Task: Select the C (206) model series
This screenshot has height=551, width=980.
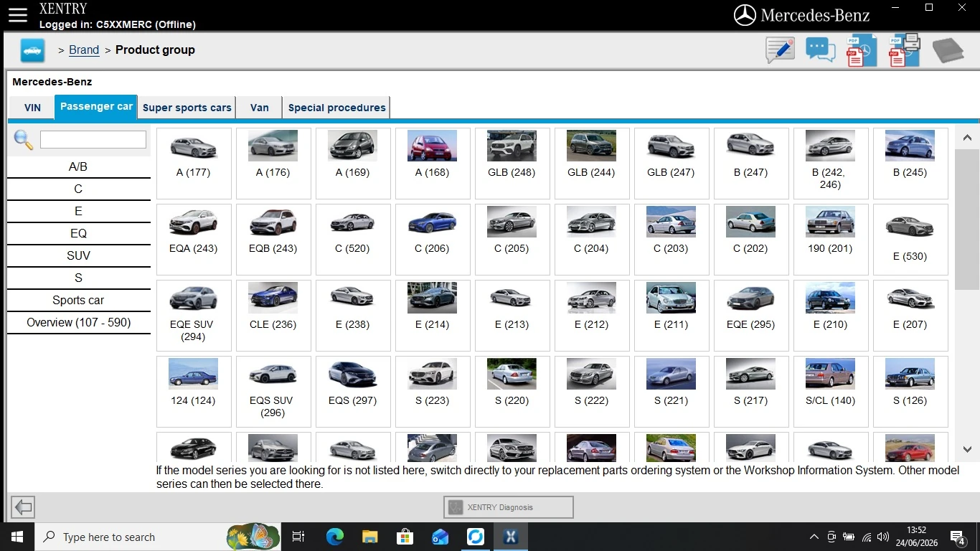Action: [433, 240]
